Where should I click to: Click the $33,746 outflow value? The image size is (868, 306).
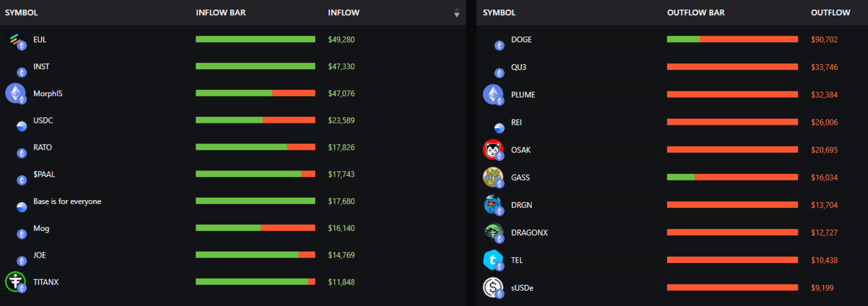pos(824,67)
